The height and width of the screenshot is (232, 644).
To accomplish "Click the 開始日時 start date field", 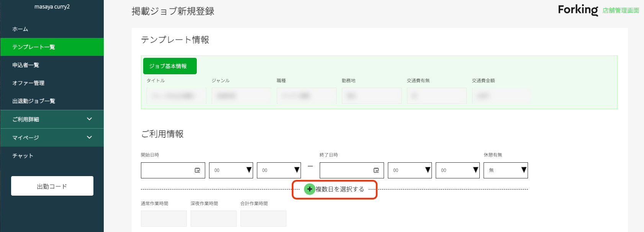I will point(167,170).
